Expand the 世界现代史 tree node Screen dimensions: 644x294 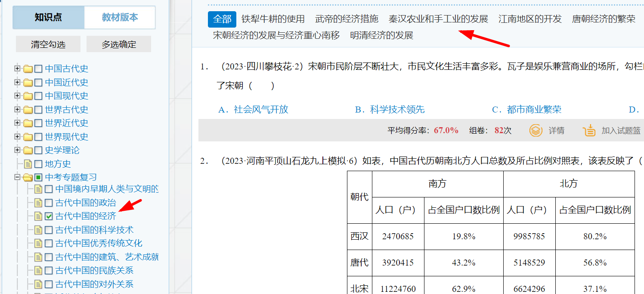17,137
